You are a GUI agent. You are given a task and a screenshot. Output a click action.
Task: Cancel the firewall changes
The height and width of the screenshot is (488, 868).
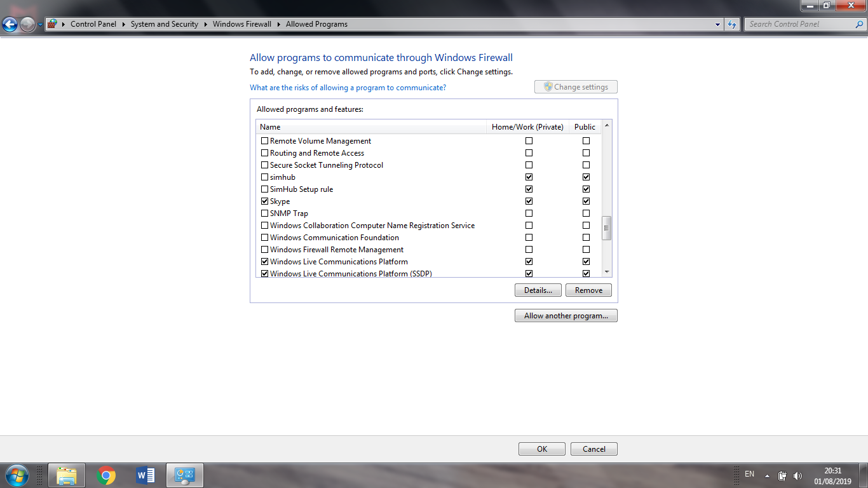pos(594,449)
